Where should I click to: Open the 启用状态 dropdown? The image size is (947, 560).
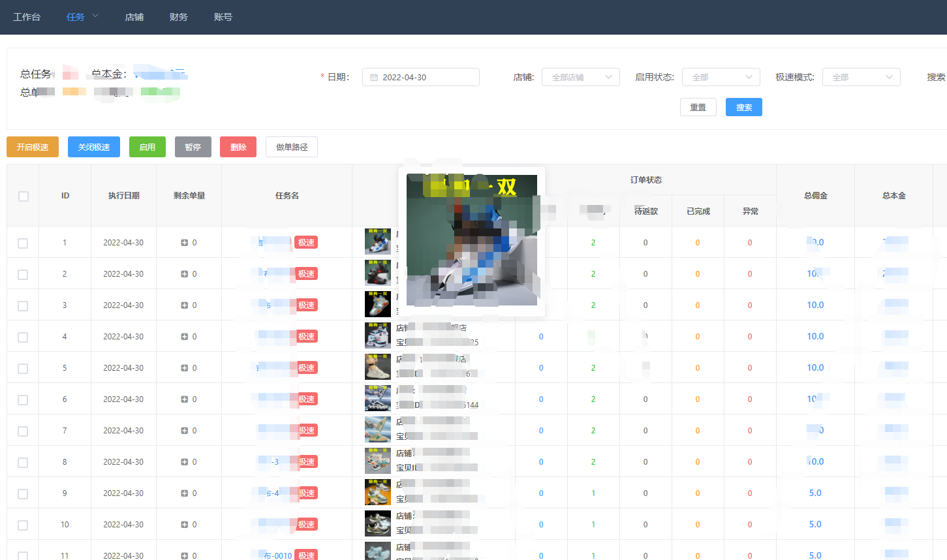click(x=721, y=76)
